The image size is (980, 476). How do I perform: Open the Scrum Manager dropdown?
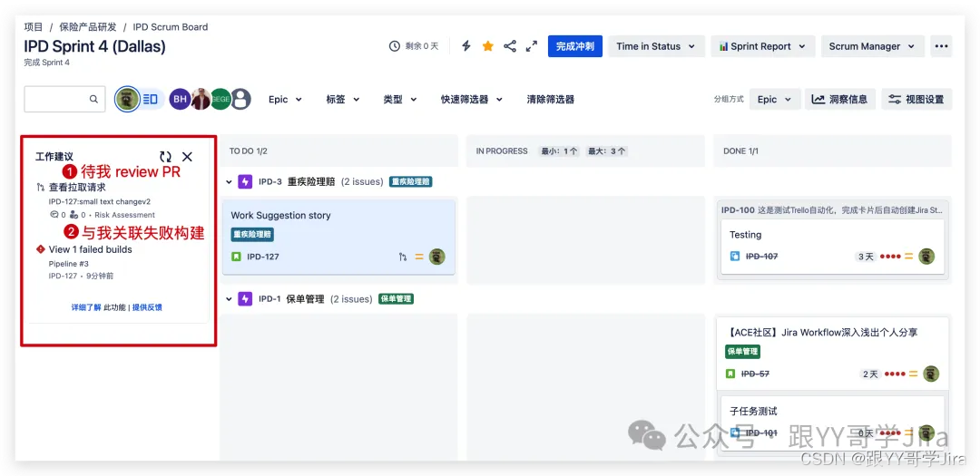pyautogui.click(x=872, y=46)
